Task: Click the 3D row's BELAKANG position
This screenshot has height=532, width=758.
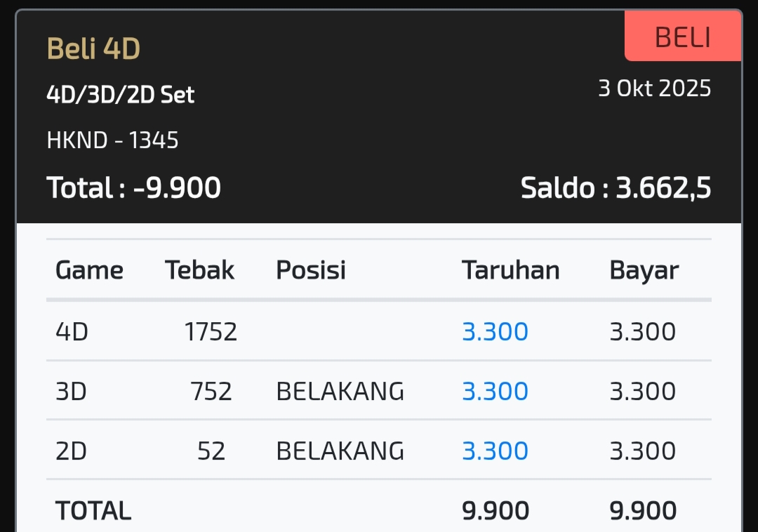Action: pyautogui.click(x=340, y=391)
